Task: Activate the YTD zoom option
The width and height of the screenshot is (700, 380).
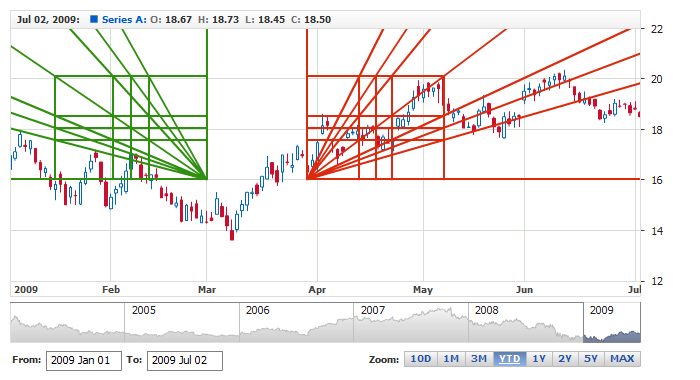Action: coord(509,359)
